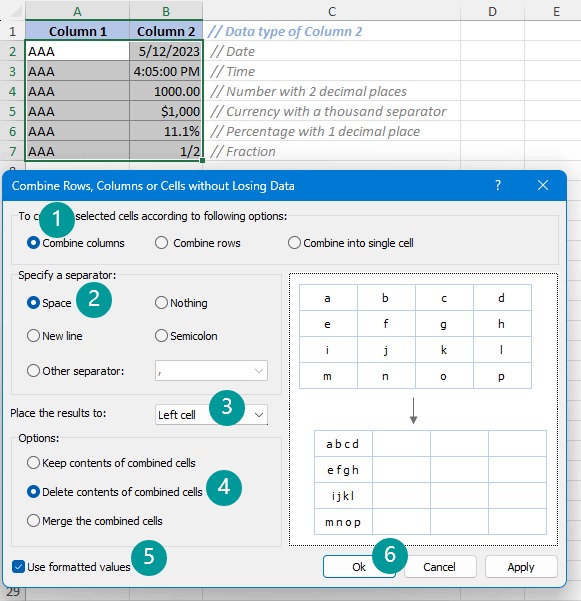Select Delete contents of combined cells
581x601 pixels.
coord(115,492)
